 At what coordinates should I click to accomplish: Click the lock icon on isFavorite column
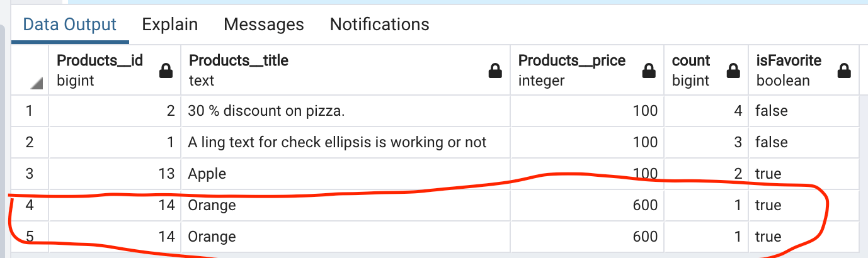(844, 71)
